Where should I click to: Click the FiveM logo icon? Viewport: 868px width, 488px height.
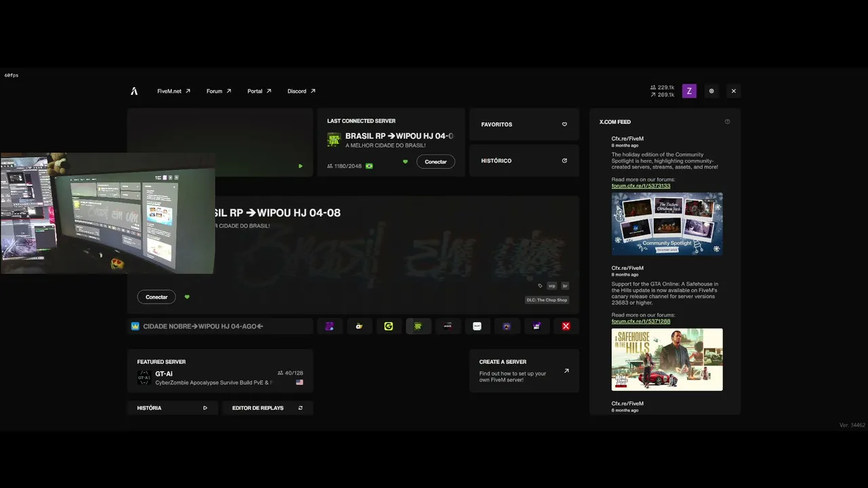(134, 91)
